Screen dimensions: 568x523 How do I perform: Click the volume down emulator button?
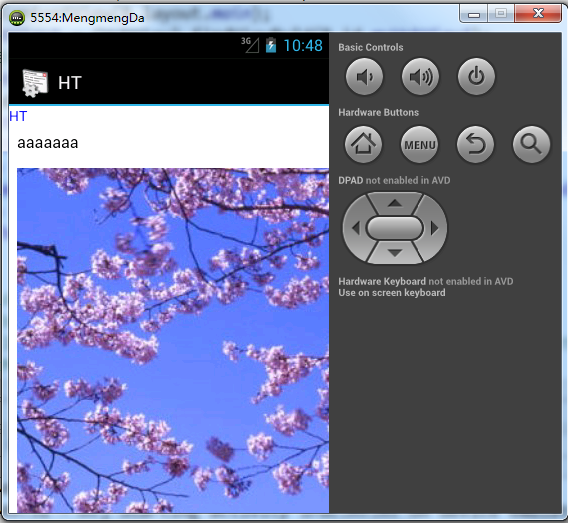click(x=364, y=77)
